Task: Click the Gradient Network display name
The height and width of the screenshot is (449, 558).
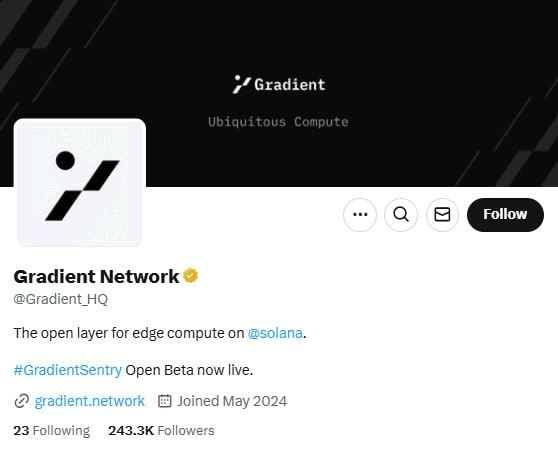Action: [96, 276]
